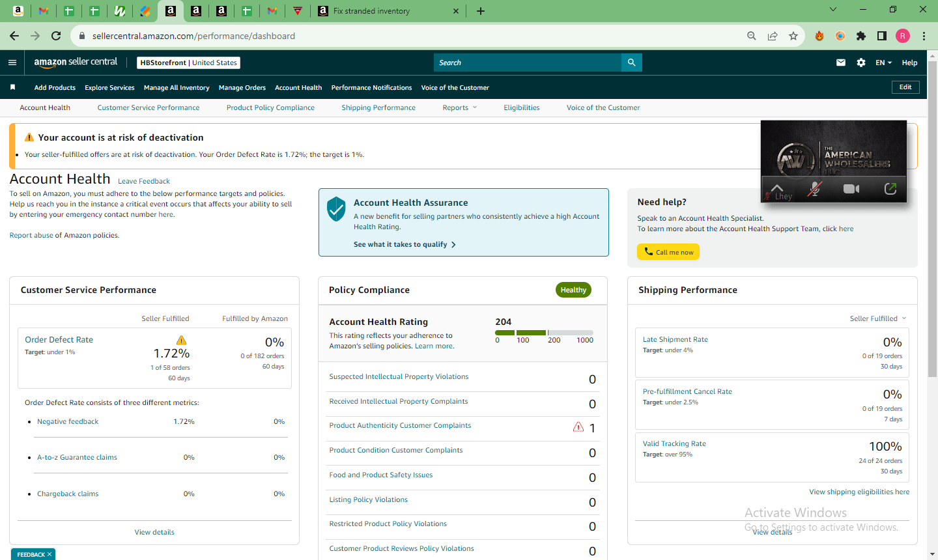The height and width of the screenshot is (560, 938).
Task: Pop out the video call overlay
Action: (890, 189)
